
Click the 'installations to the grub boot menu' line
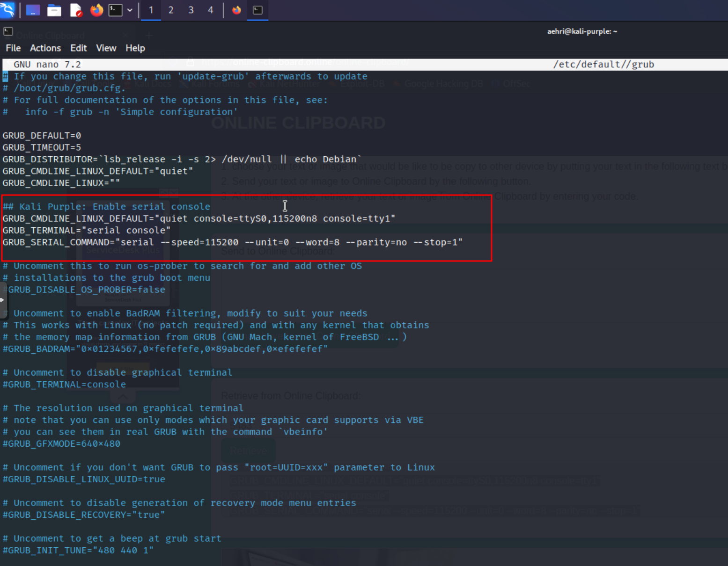coord(106,278)
